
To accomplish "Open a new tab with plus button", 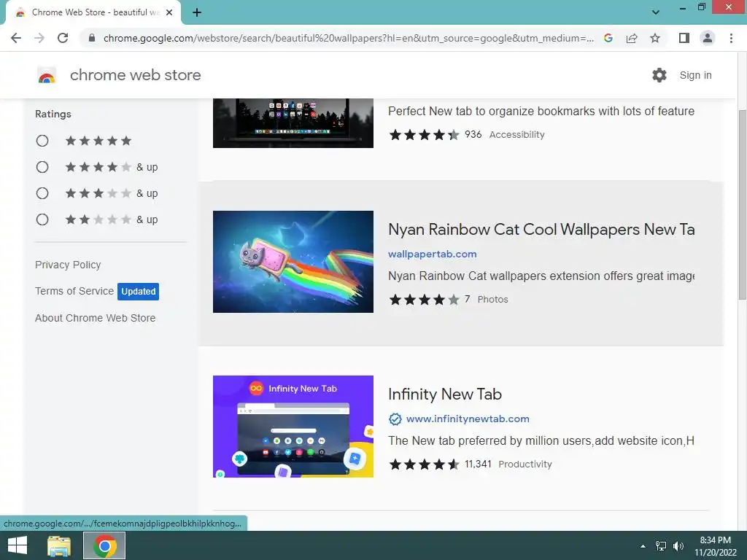I will pos(197,12).
